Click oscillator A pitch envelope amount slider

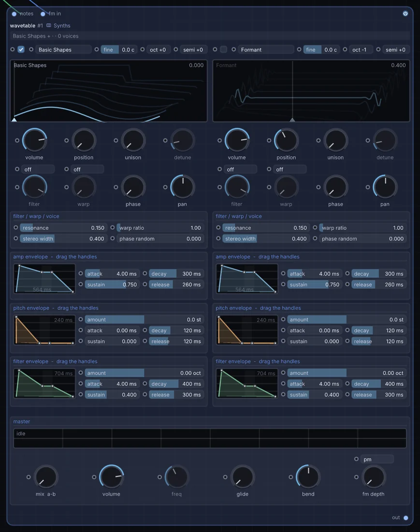pos(144,320)
